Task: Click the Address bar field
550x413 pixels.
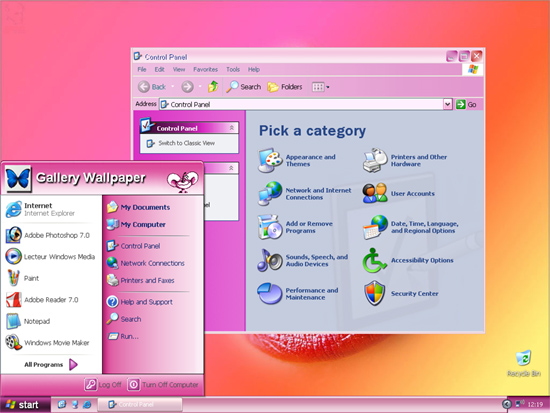Action: coord(306,104)
